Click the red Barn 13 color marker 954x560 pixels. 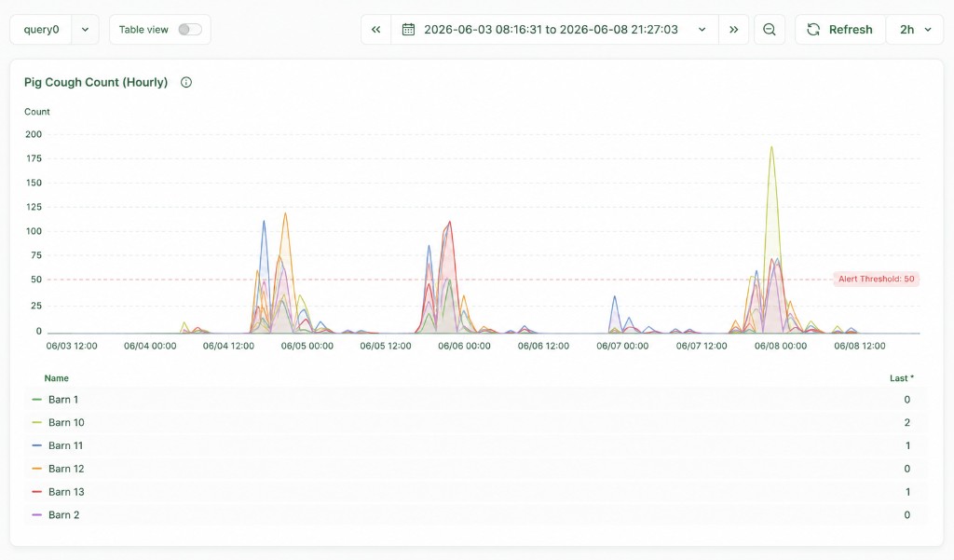point(37,492)
